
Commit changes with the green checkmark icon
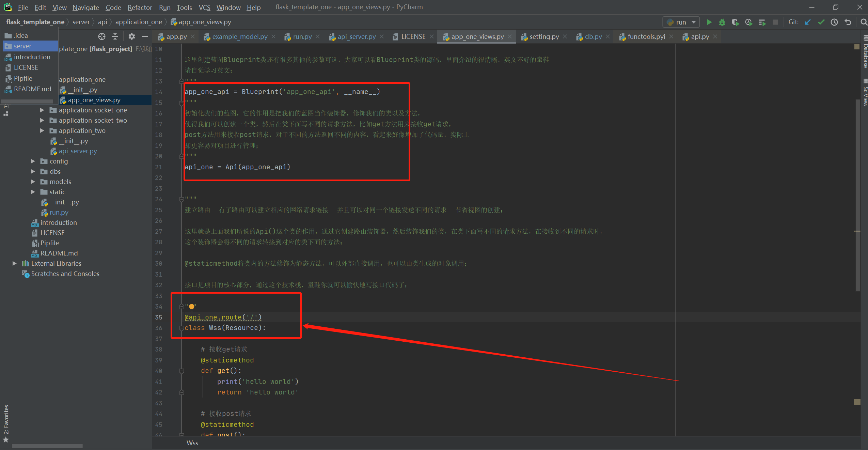821,22
